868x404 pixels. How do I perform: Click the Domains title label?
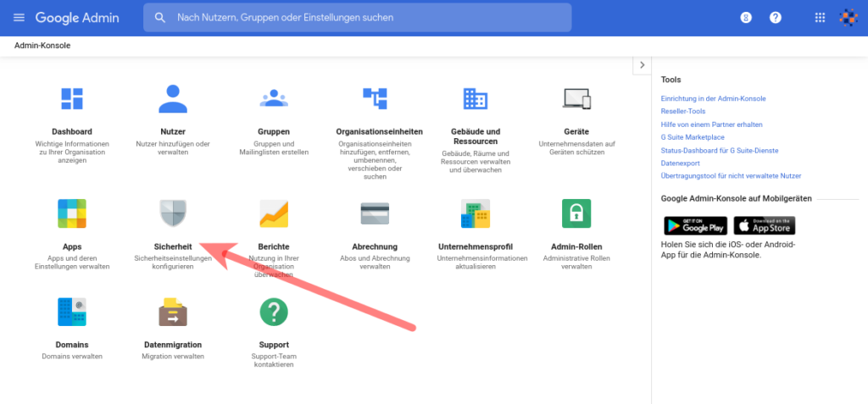(x=72, y=345)
